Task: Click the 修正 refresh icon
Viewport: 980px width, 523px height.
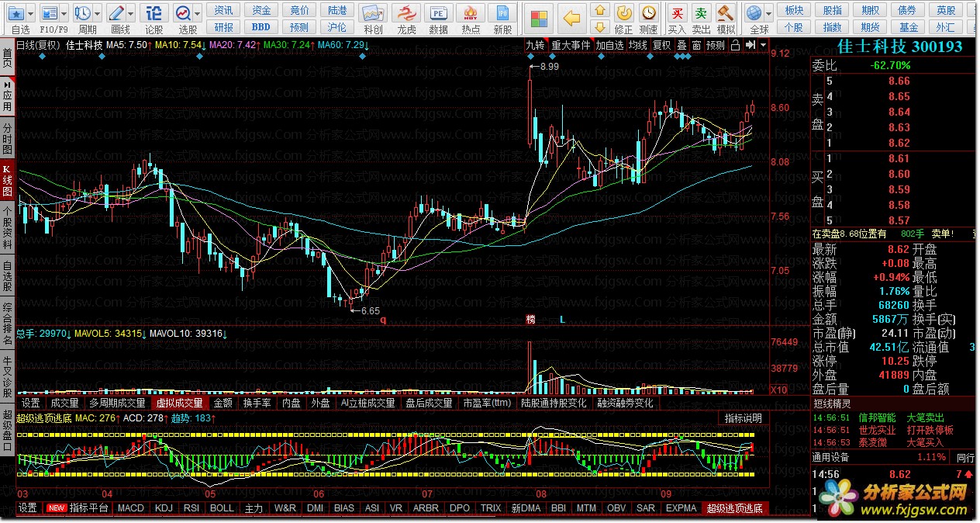Action: pyautogui.click(x=623, y=12)
